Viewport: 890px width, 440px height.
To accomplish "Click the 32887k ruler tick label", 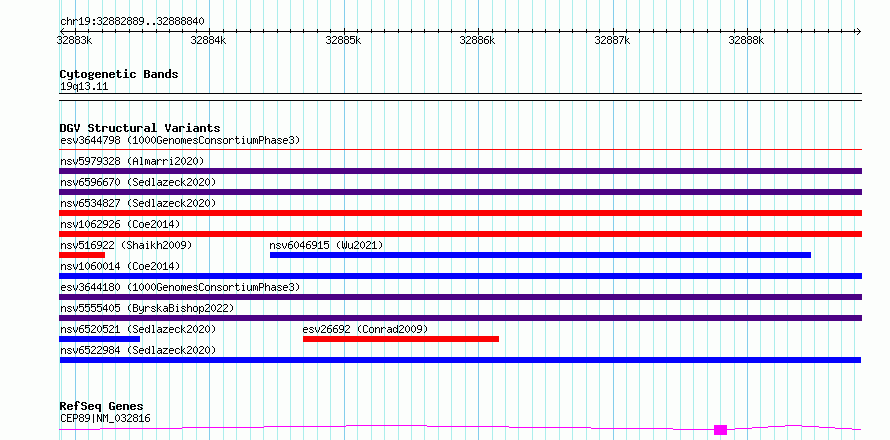I will click(612, 40).
